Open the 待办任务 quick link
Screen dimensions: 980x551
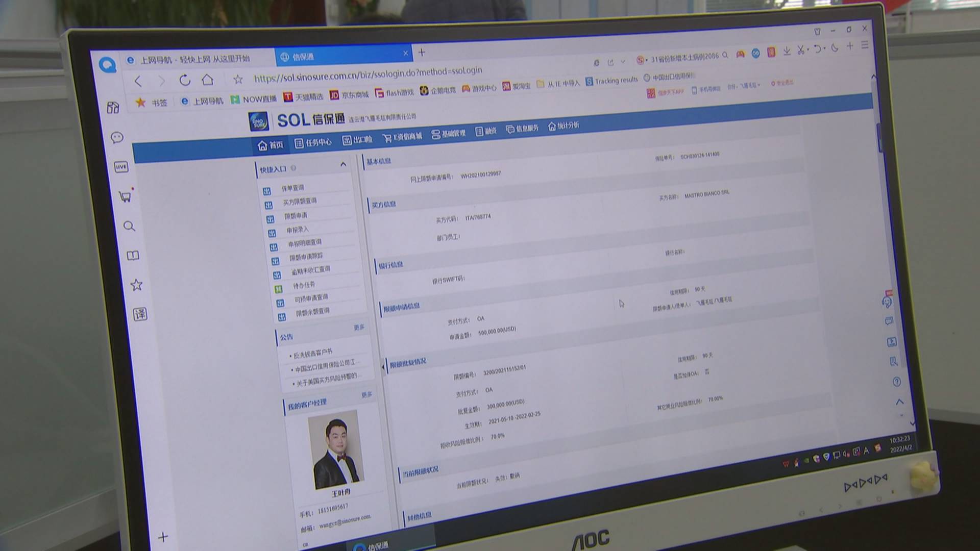click(304, 286)
